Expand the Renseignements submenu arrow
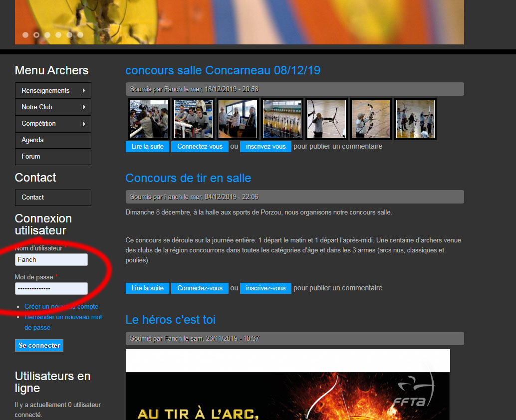This screenshot has width=516, height=420. [84, 90]
